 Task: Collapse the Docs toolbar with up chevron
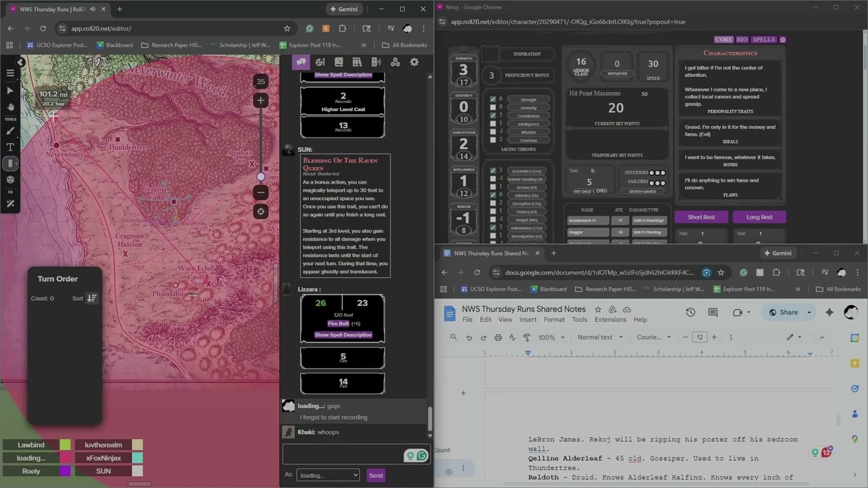coord(822,338)
